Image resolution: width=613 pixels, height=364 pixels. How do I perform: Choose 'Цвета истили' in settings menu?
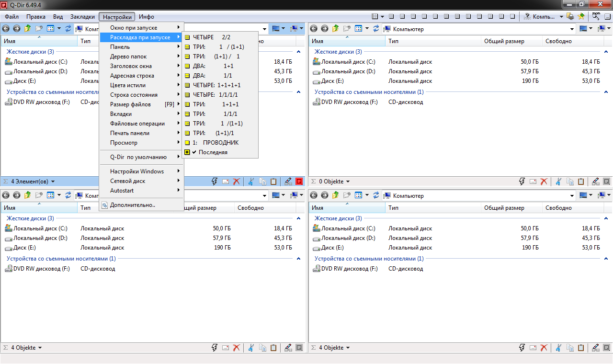[141, 85]
